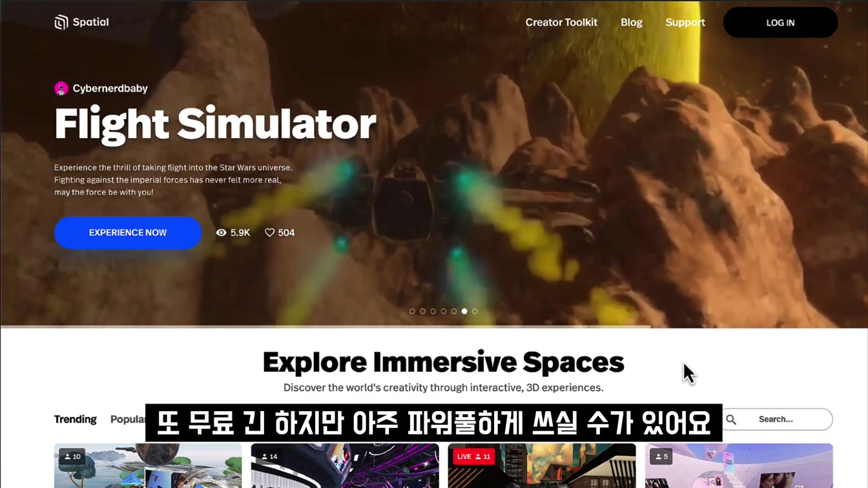Click the views eye icon showing 5.9K
The width and height of the screenshot is (868, 488).
point(221,232)
